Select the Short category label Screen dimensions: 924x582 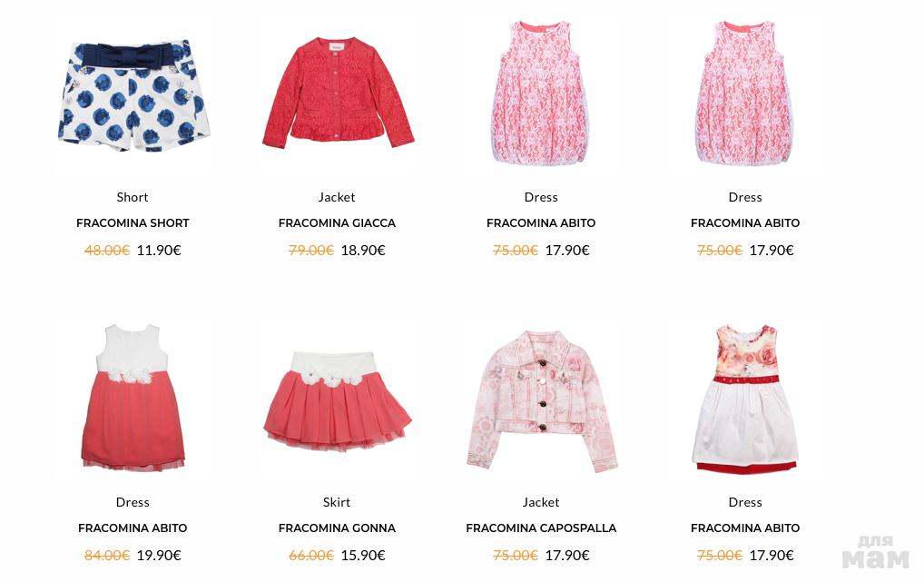pos(133,198)
